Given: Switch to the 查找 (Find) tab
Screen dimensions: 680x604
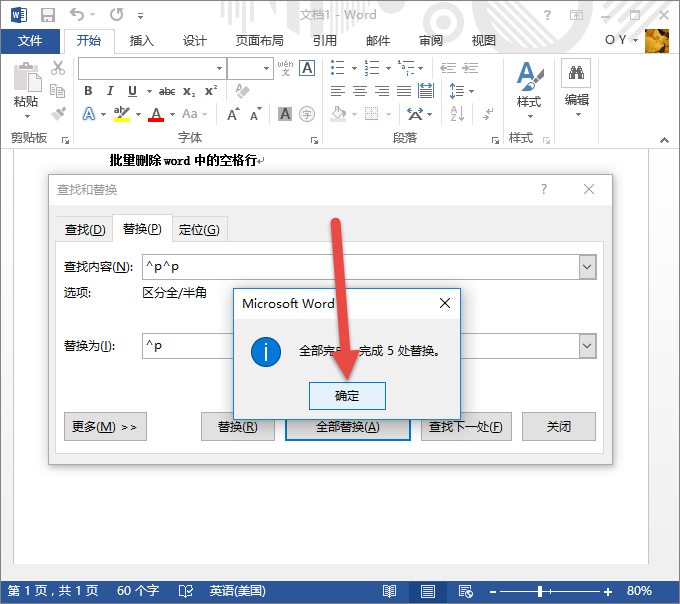Looking at the screenshot, I should pos(84,230).
